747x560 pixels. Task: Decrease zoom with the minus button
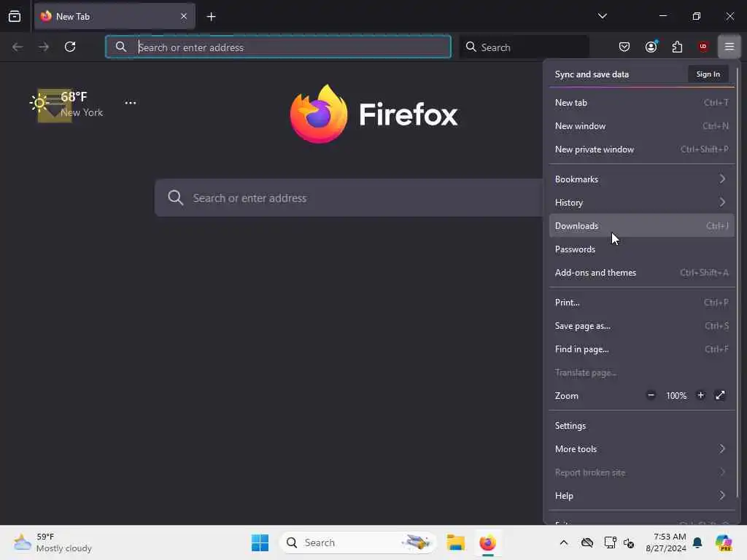coord(651,395)
